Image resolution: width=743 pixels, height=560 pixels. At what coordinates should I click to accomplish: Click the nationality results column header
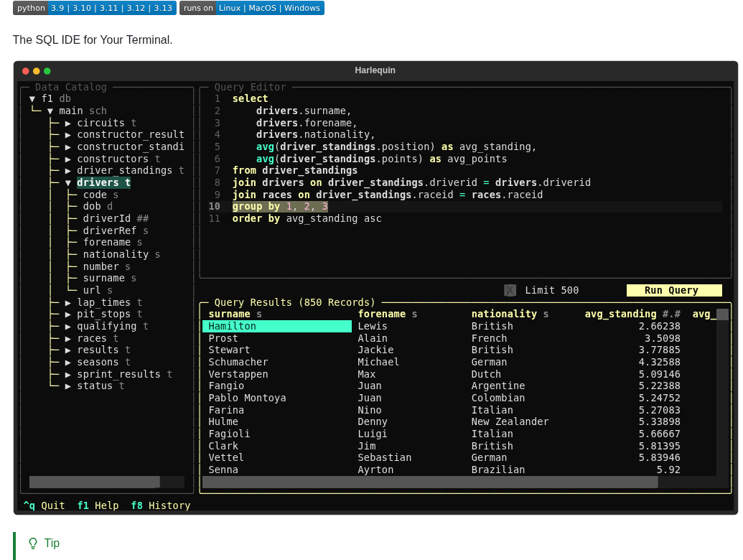click(510, 314)
